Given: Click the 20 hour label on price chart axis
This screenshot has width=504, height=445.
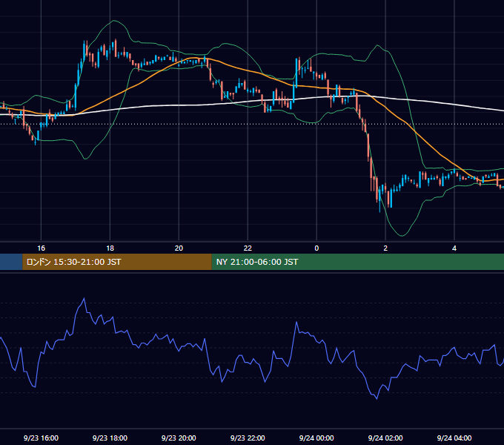Looking at the screenshot, I should pyautogui.click(x=179, y=248).
